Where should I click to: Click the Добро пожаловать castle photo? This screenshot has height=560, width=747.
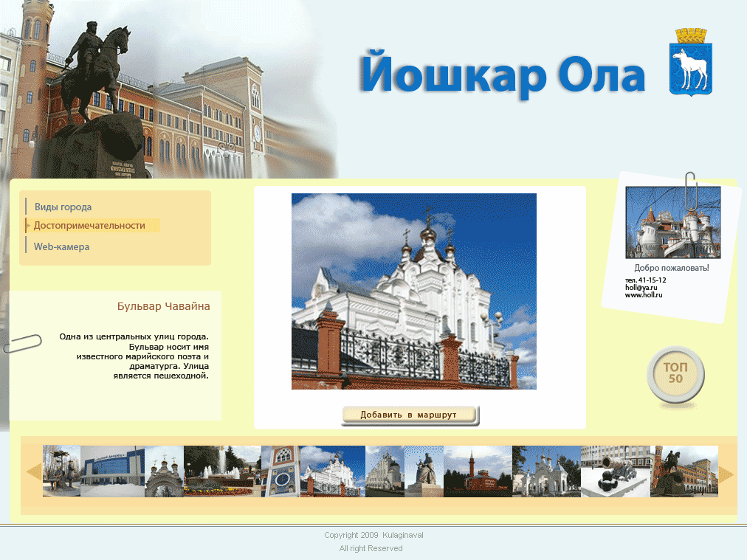click(672, 221)
